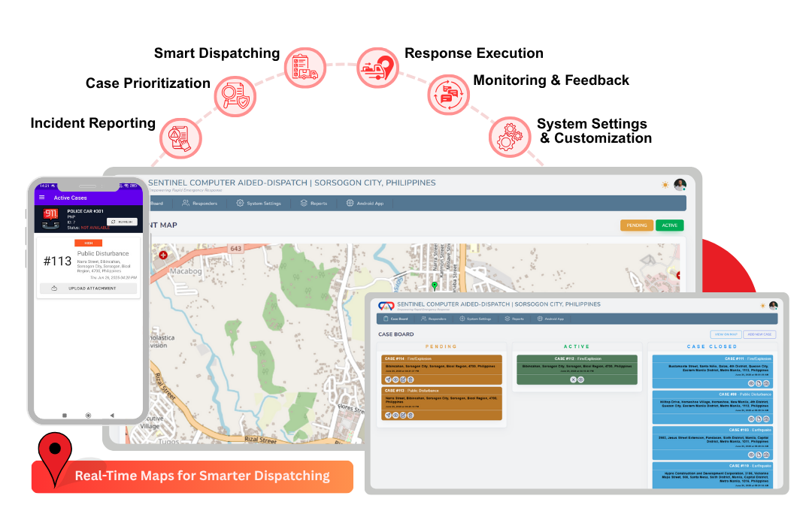Open the hamburger menu in the mobile app
812x526 pixels.
[42, 198]
